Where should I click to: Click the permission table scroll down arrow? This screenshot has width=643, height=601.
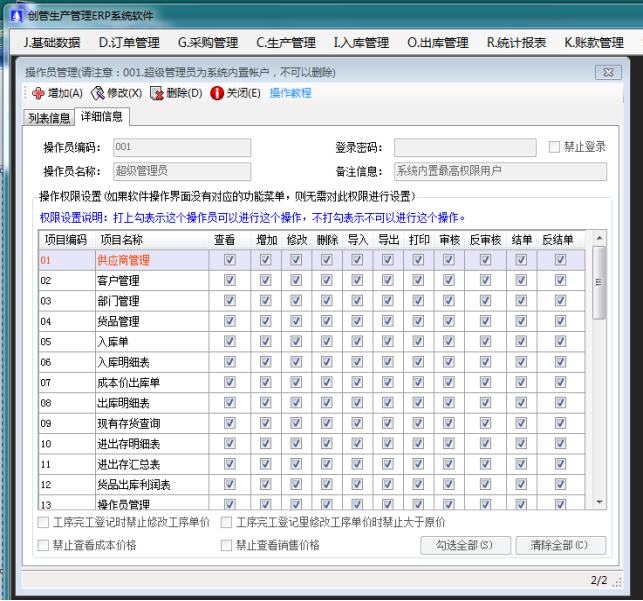pos(599,502)
